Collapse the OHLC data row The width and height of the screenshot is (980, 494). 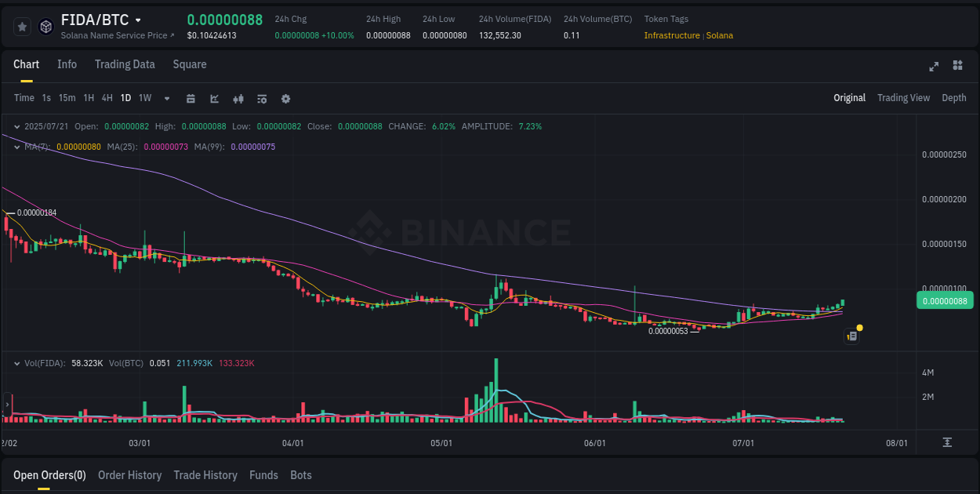[17, 125]
